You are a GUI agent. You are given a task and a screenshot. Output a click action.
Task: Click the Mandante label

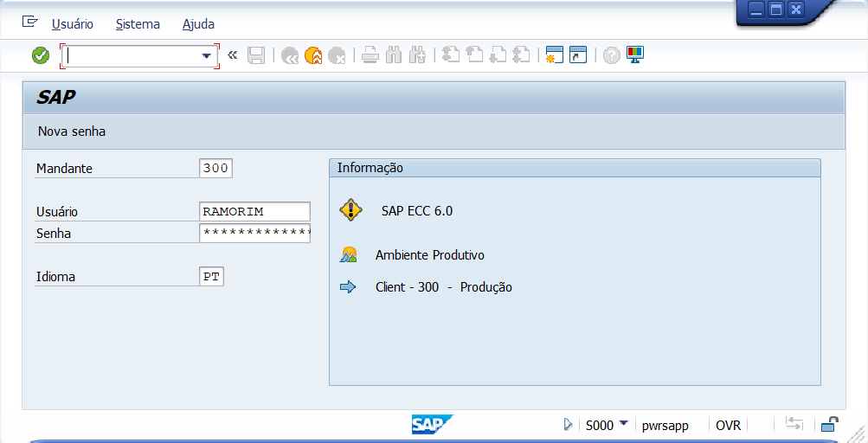click(x=64, y=169)
